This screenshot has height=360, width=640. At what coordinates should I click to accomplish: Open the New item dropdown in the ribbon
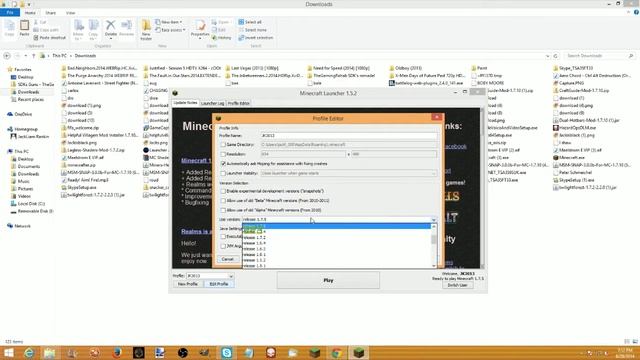pos(169,22)
